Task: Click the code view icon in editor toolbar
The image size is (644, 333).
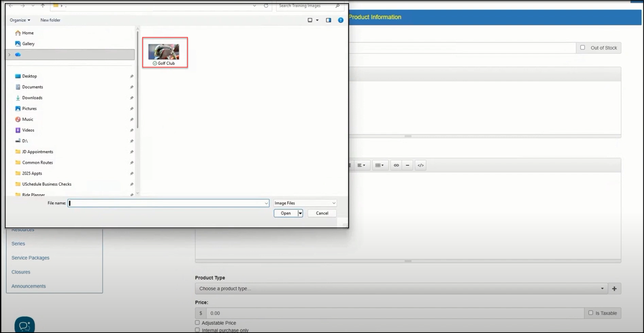Action: tap(421, 165)
